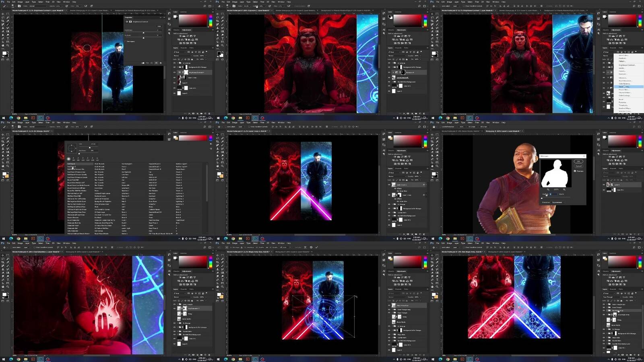The image size is (644, 362).
Task: Enable Use Legacy in the Brightness/Contrast Properties panel
Action: (126, 41)
